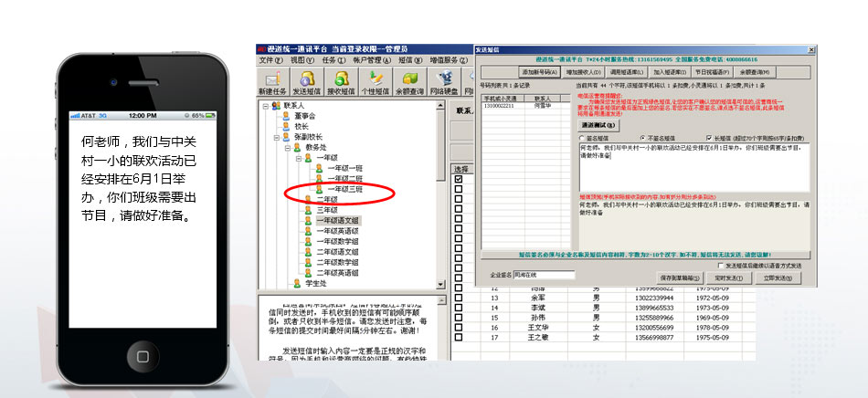Image resolution: width=868 pixels, height=398 pixels.
Task: Click the 余额查询 toolbar icon
Action: 410,82
